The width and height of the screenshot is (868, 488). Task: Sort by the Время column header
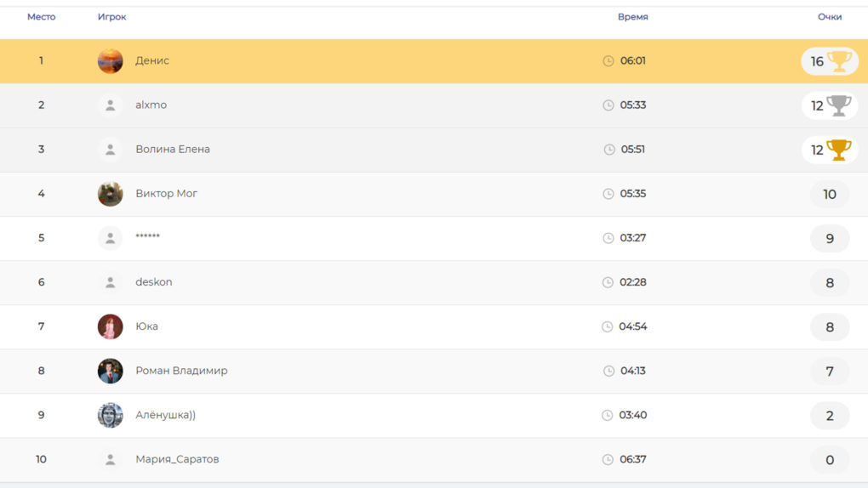click(632, 17)
